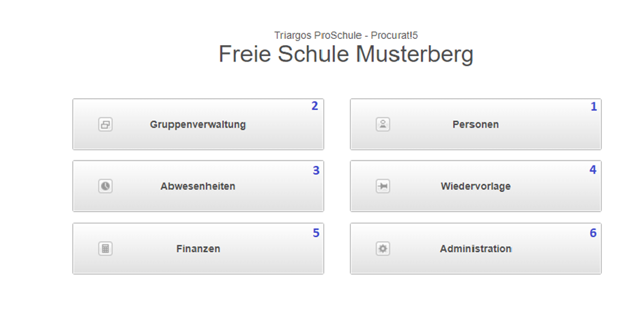Select the Wiedervorlage text label
This screenshot has height=319, width=644.
click(x=475, y=186)
